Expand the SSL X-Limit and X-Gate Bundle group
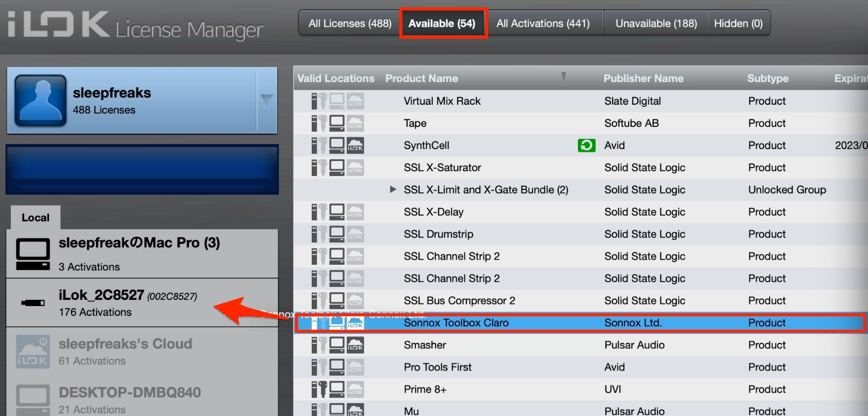868x416 pixels. tap(393, 189)
